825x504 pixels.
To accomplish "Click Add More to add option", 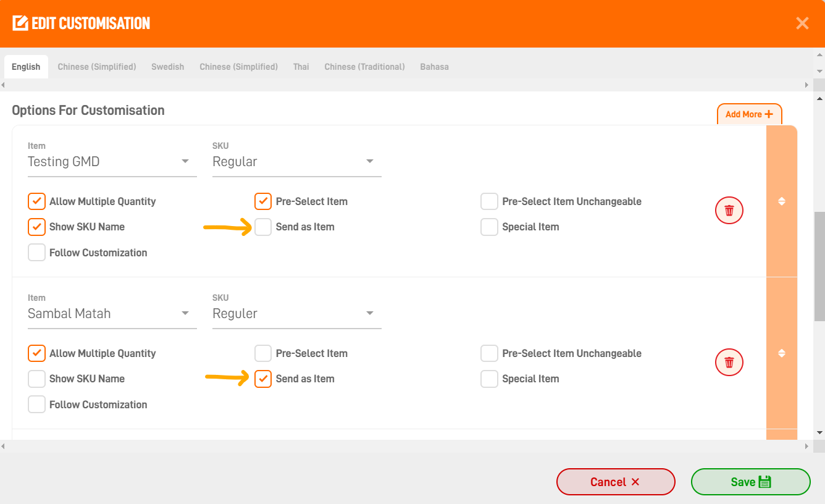I will (x=749, y=114).
